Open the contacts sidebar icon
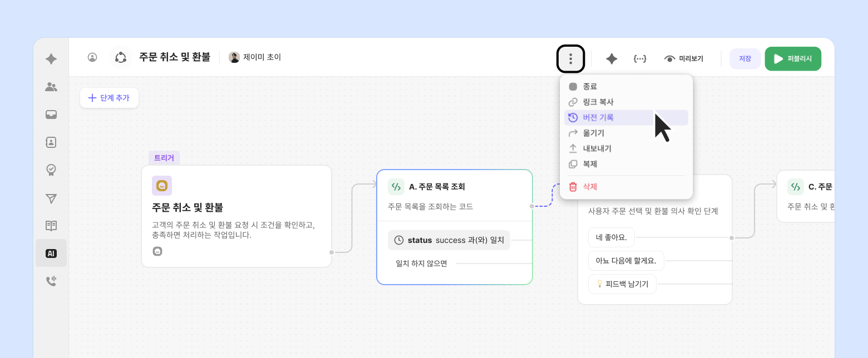 click(51, 142)
